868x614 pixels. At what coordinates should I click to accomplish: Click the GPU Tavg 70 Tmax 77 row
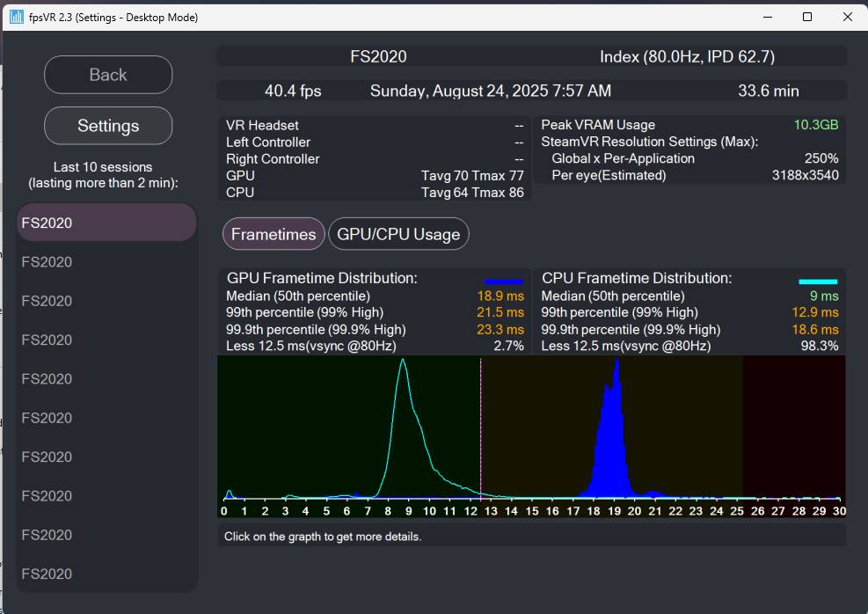[x=375, y=176]
